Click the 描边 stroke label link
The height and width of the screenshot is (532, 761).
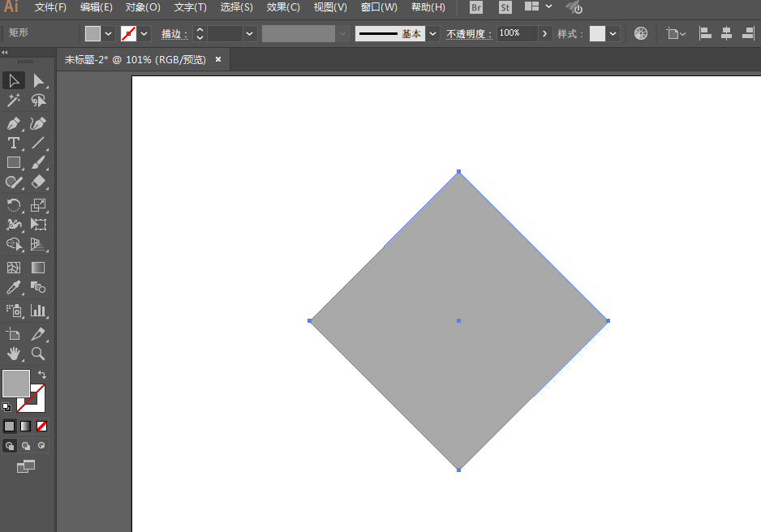pos(174,34)
